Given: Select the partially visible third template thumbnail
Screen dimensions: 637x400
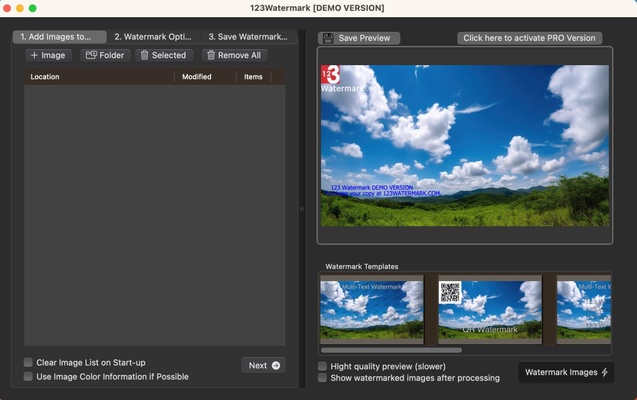Looking at the screenshot, I should point(584,310).
